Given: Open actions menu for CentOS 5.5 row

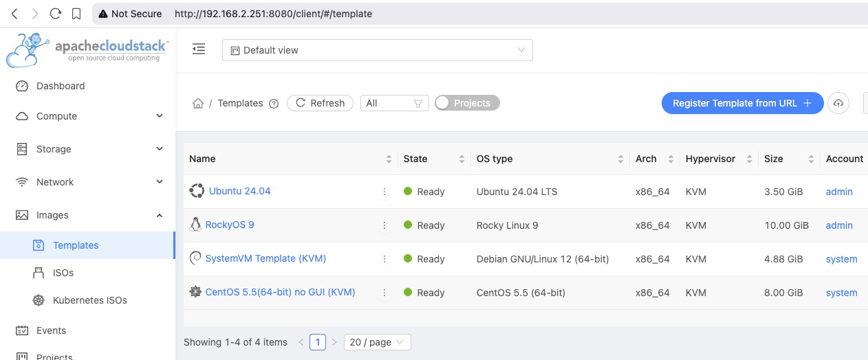Looking at the screenshot, I should [384, 293].
